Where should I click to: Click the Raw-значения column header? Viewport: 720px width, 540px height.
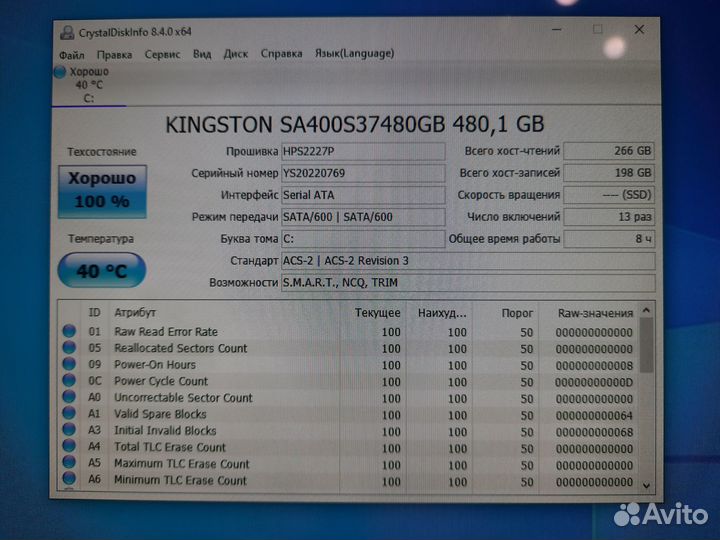coord(595,313)
